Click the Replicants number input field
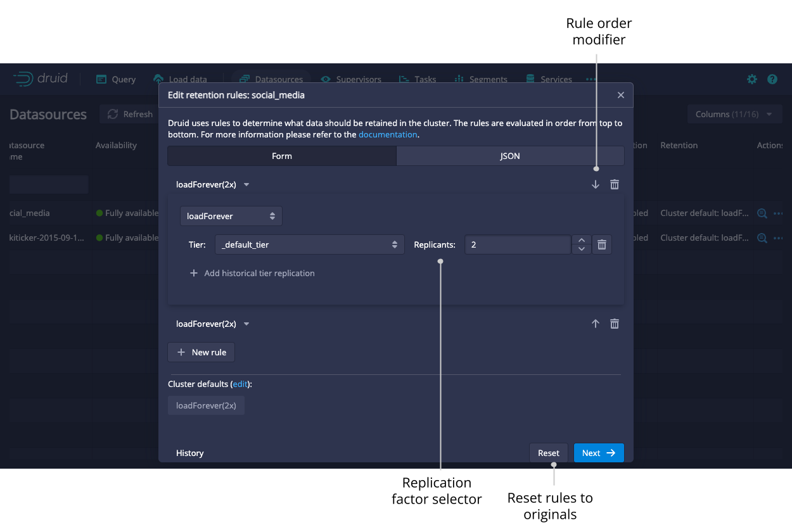792x532 pixels. coord(518,244)
